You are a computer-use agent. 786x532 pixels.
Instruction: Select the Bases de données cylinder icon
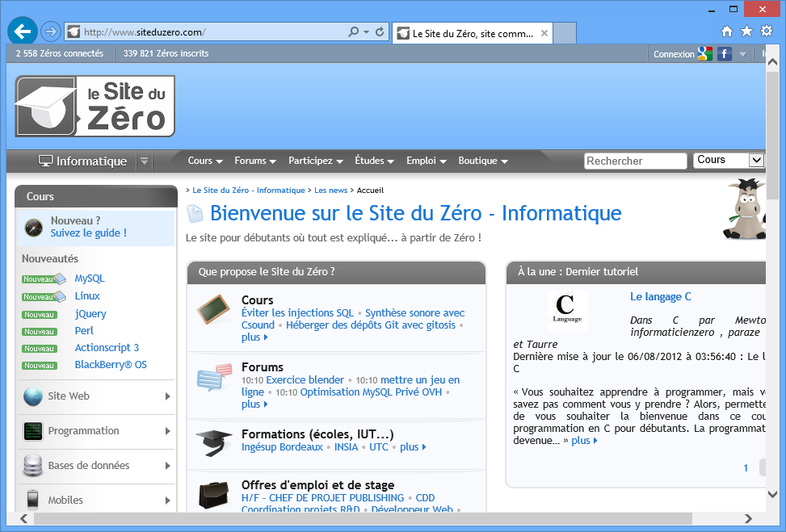click(32, 466)
